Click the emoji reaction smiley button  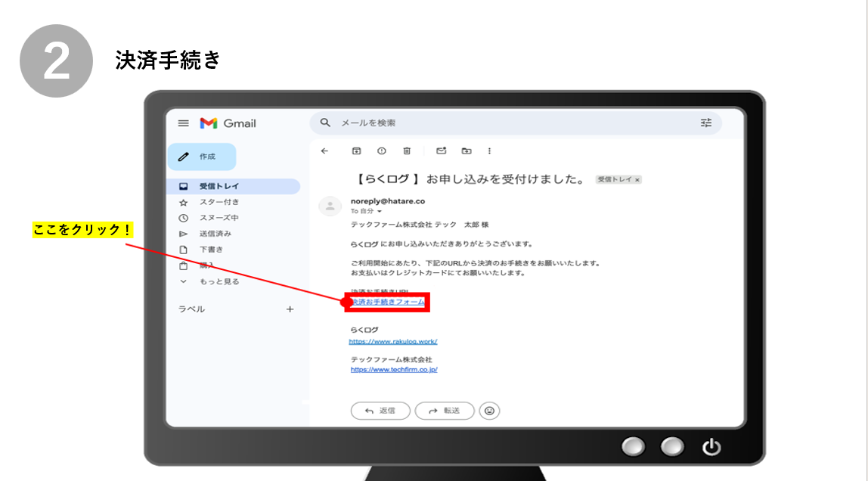490,411
